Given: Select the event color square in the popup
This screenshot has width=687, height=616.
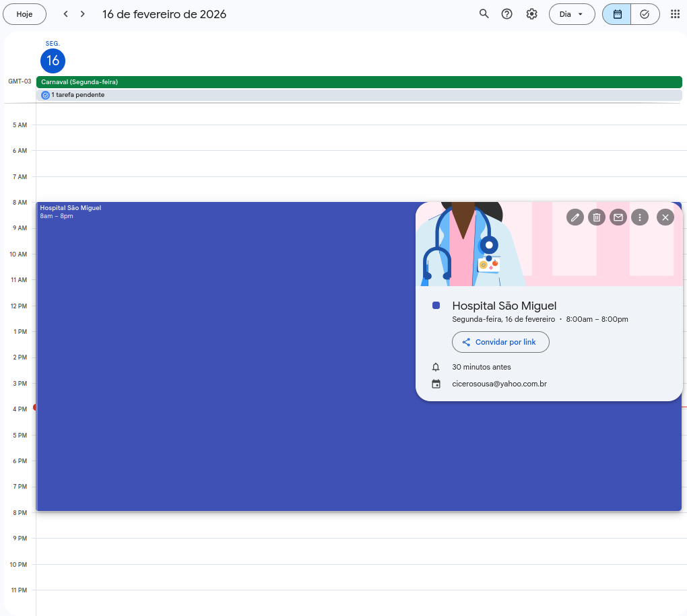Looking at the screenshot, I should click(x=436, y=306).
